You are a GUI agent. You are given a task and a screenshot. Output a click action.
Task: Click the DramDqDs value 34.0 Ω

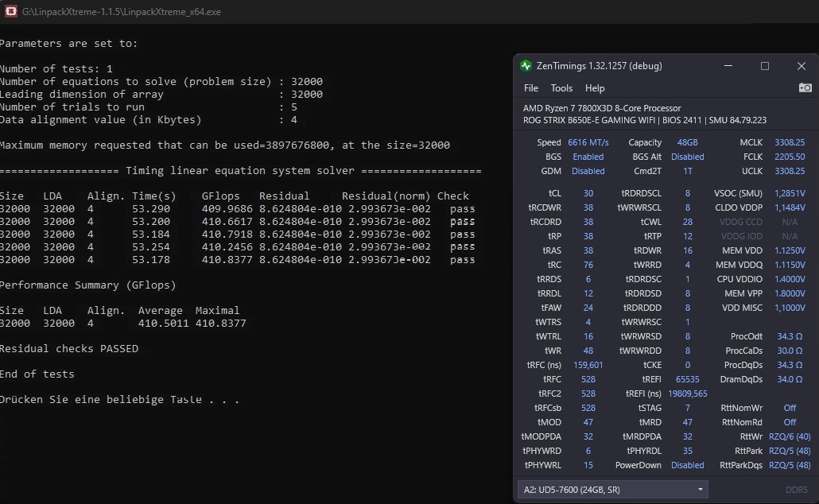(790, 379)
